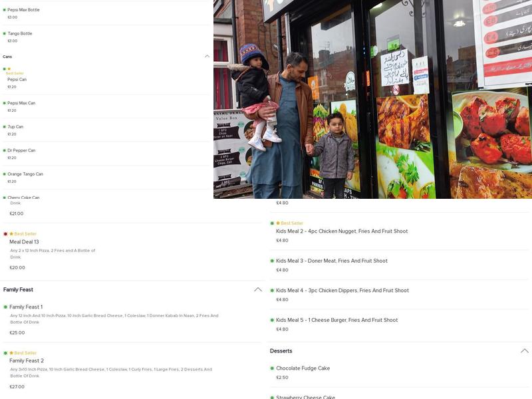Click the red dot beside Meal Deal 13
The image size is (532, 399).
(x=5, y=234)
